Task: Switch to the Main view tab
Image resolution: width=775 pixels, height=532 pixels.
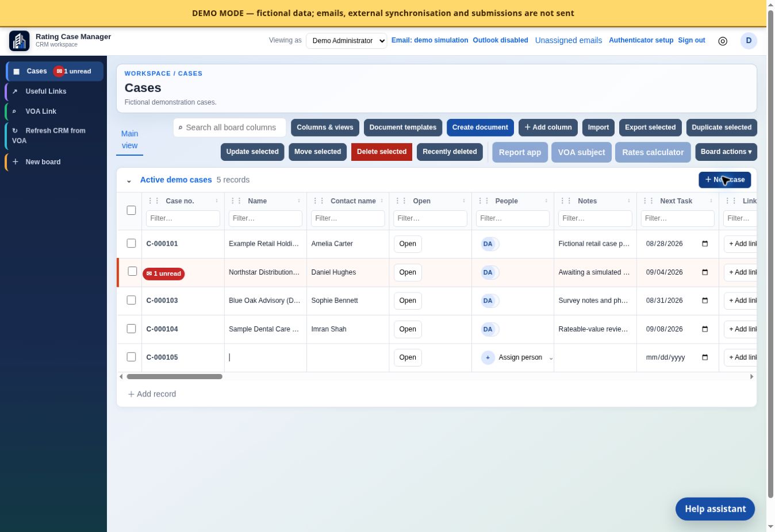Action: click(129, 140)
